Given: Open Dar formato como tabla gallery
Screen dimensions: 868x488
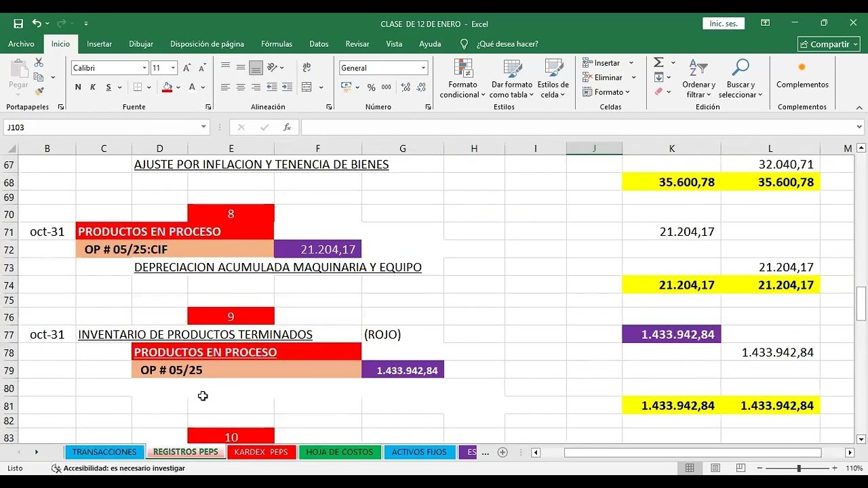Looking at the screenshot, I should [x=512, y=79].
